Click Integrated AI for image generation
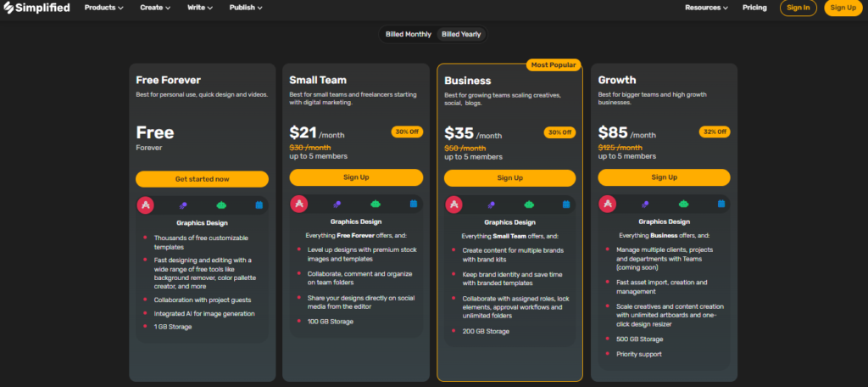The height and width of the screenshot is (387, 868). 204,313
